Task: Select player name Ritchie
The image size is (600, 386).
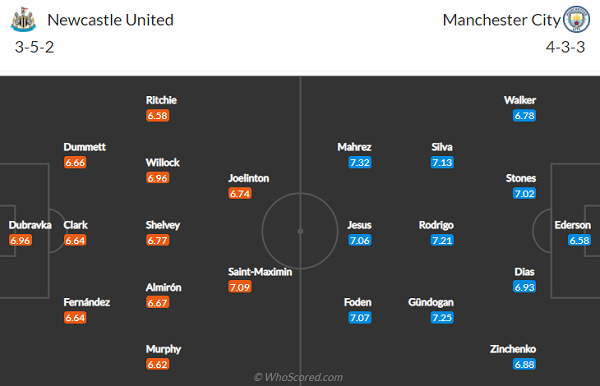Action: pyautogui.click(x=161, y=100)
